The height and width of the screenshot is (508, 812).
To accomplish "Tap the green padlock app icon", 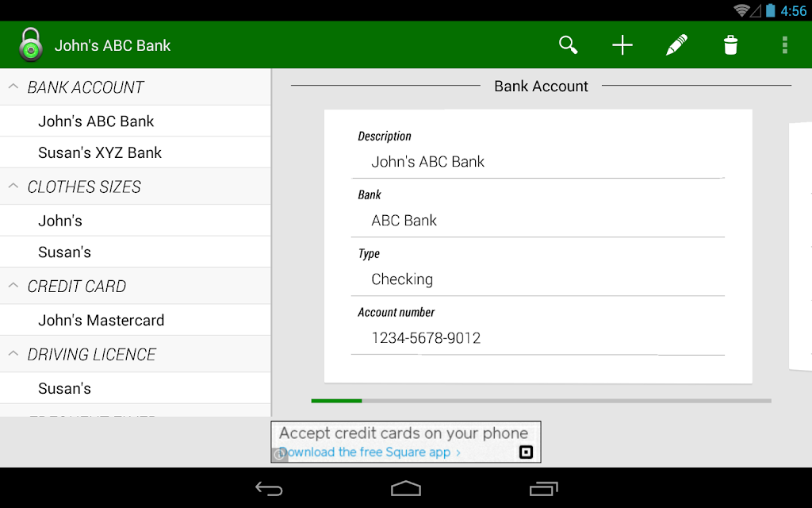I will point(31,44).
